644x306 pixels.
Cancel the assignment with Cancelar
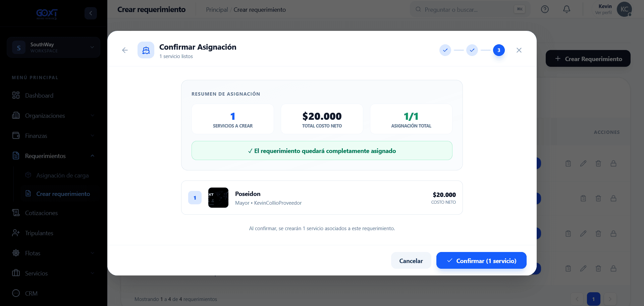[x=411, y=261]
